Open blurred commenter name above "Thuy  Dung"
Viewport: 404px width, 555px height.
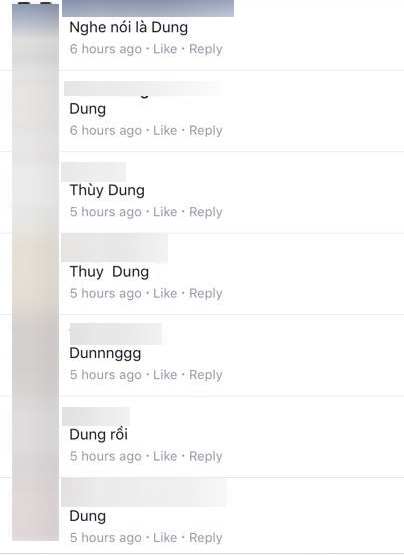click(x=114, y=247)
